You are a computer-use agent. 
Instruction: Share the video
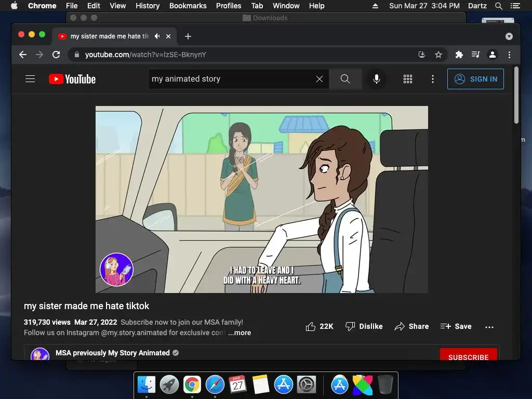pos(411,326)
